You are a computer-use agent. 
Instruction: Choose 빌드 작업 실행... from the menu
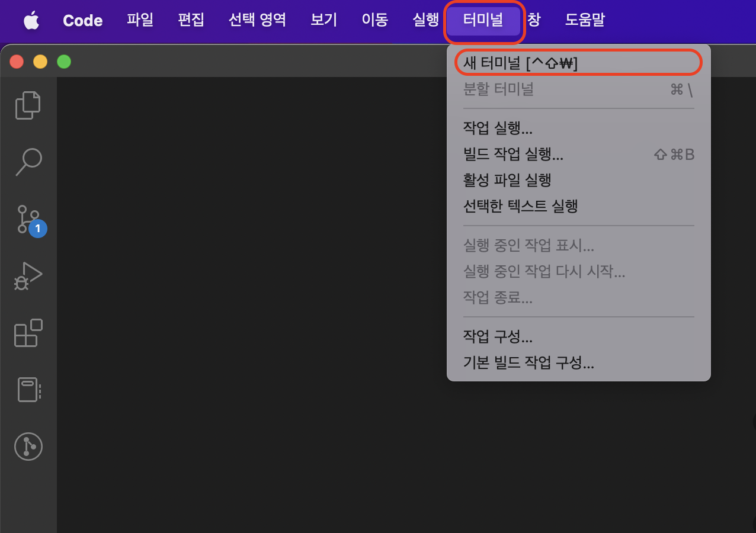pos(578,154)
